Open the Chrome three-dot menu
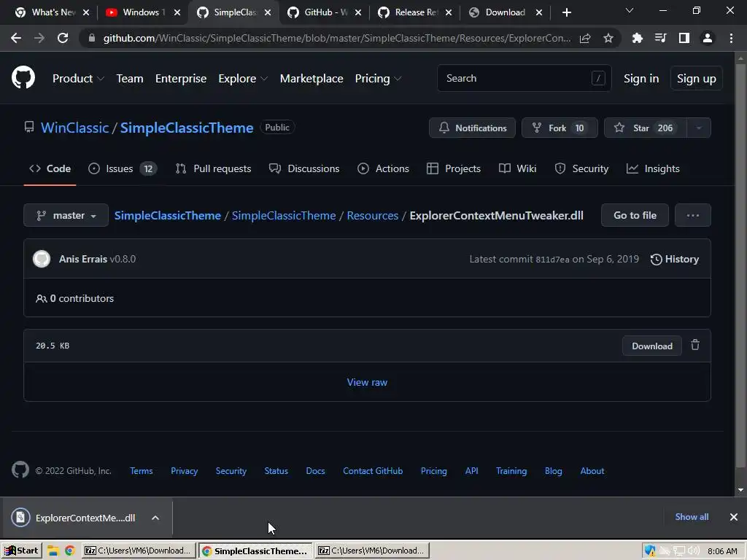Screen dimensions: 747x560 click(731, 38)
